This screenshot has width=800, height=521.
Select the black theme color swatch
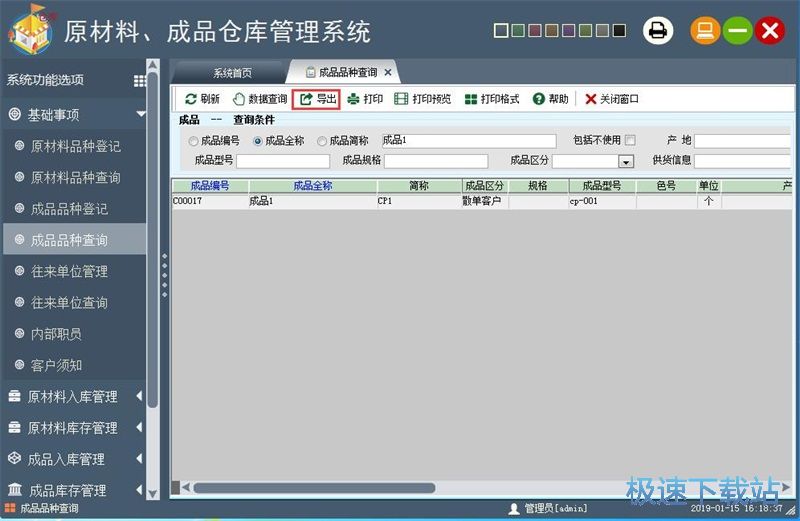coord(619,31)
